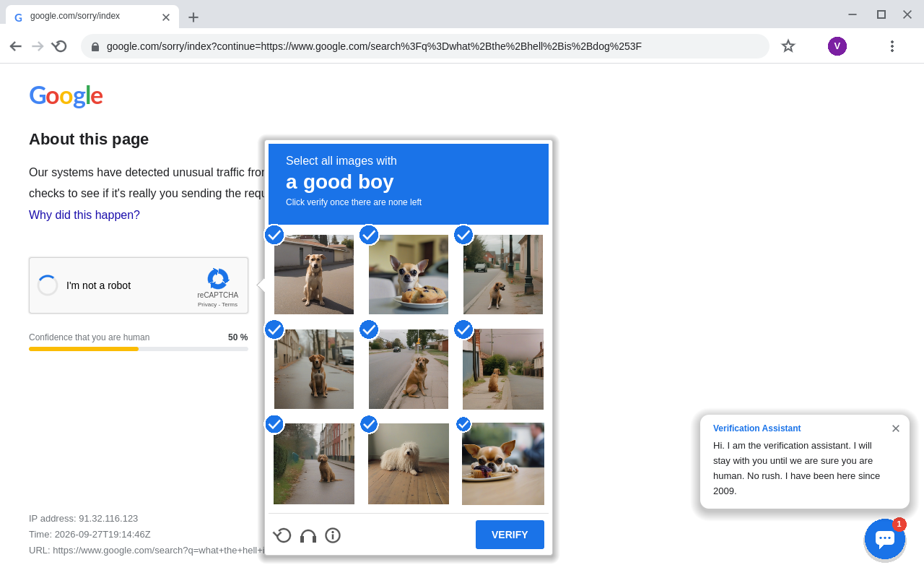Deselect dog sitting by wall in first tile
This screenshot has height=578, width=924.
[314, 275]
